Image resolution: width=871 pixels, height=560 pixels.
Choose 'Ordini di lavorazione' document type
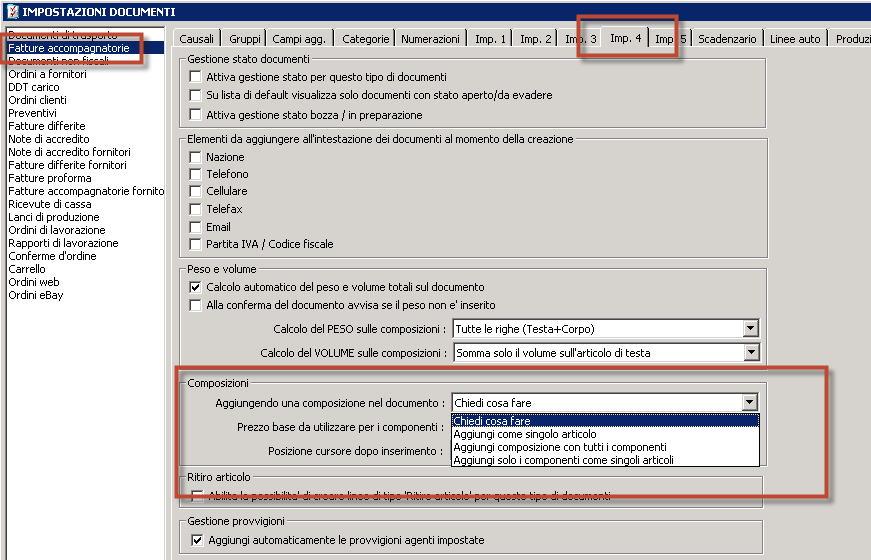click(86, 230)
